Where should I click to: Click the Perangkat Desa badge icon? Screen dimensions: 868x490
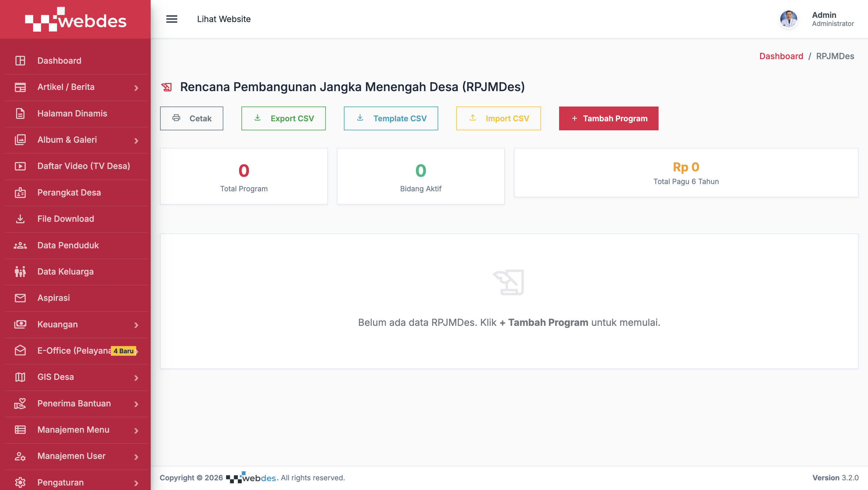[x=20, y=192]
